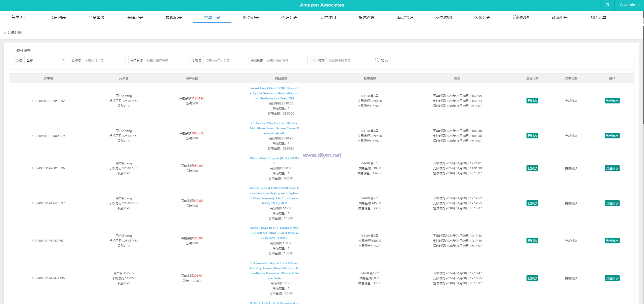644x304 pixels.
Task: Open the 充值记录 tab
Action: click(x=135, y=17)
